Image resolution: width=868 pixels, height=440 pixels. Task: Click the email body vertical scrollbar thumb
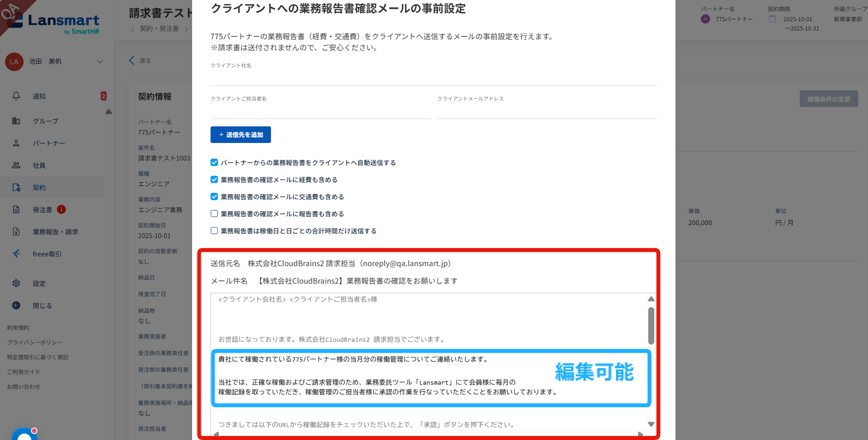[651, 326]
